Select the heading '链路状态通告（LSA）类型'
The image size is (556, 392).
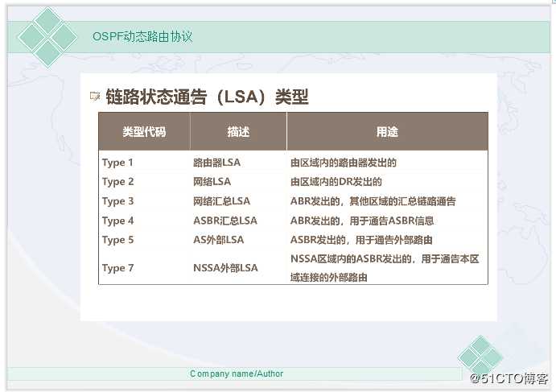click(x=207, y=97)
